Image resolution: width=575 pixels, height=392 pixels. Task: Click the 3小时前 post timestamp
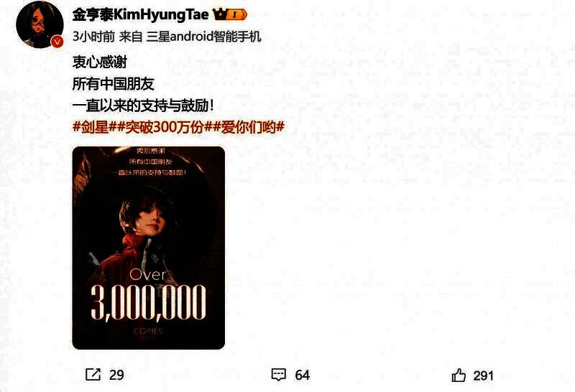pyautogui.click(x=93, y=37)
